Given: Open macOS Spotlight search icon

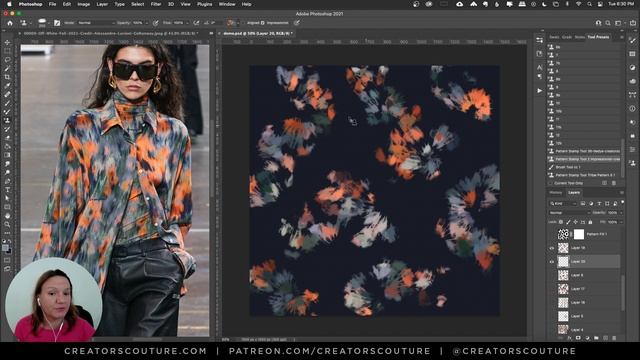Looking at the screenshot, I should tap(589, 4).
